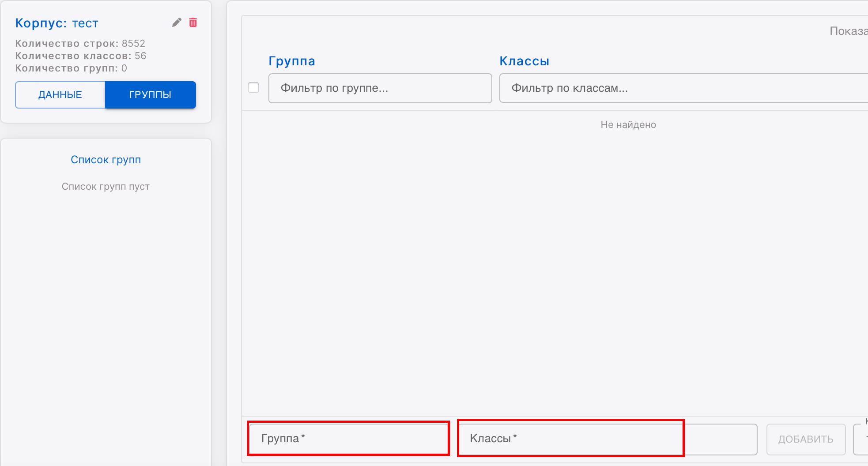Click the 'Список групп пуст' message
Image resolution: width=868 pixels, height=466 pixels.
[106, 187]
